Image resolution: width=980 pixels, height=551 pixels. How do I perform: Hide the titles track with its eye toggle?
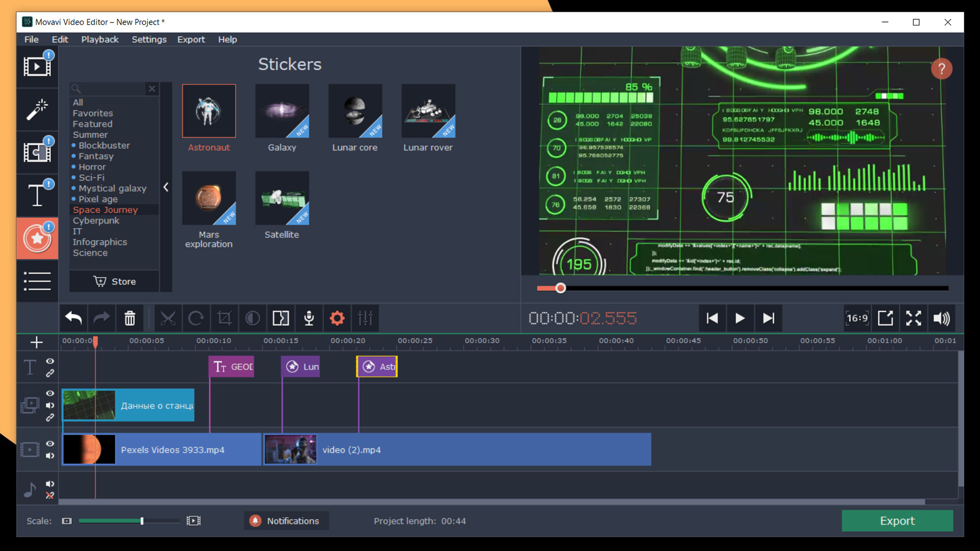(50, 361)
